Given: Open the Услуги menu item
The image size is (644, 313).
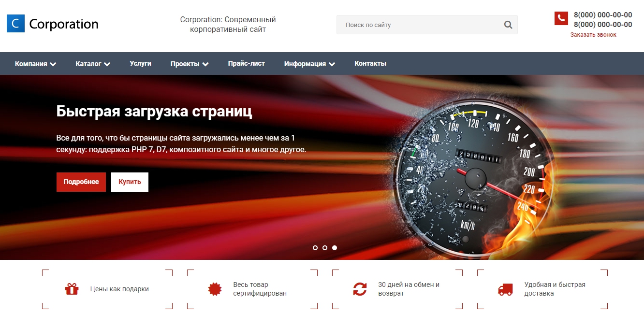Looking at the screenshot, I should (140, 63).
